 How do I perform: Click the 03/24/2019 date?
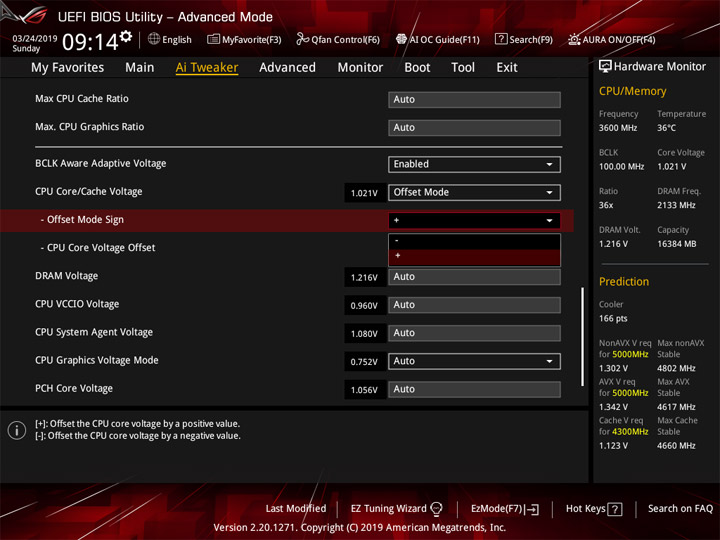click(x=34, y=39)
